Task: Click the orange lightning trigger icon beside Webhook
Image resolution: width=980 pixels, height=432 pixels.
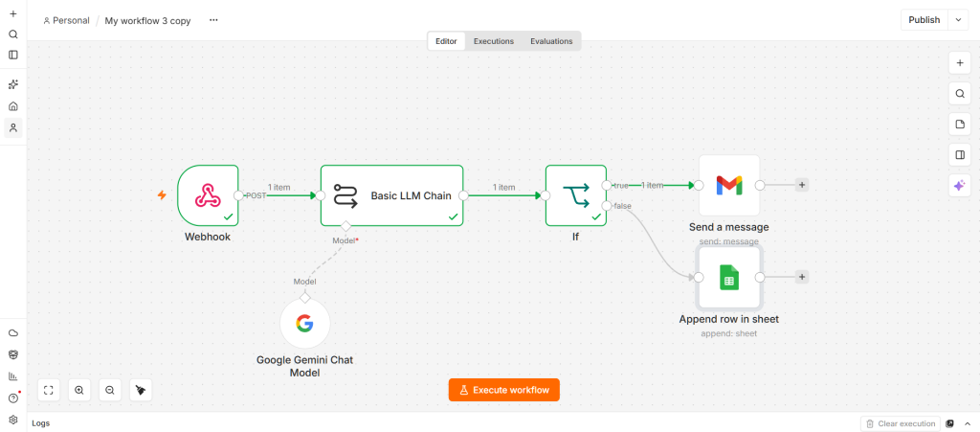Action: [162, 195]
